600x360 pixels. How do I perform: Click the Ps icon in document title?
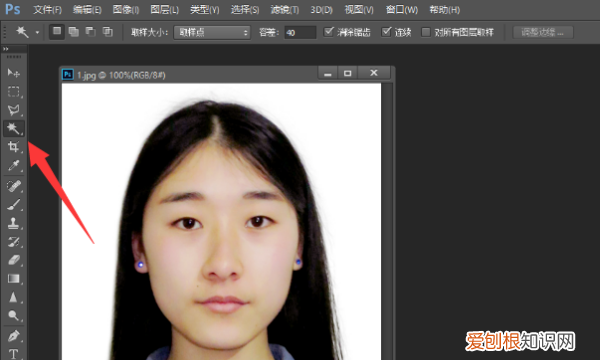coord(68,74)
